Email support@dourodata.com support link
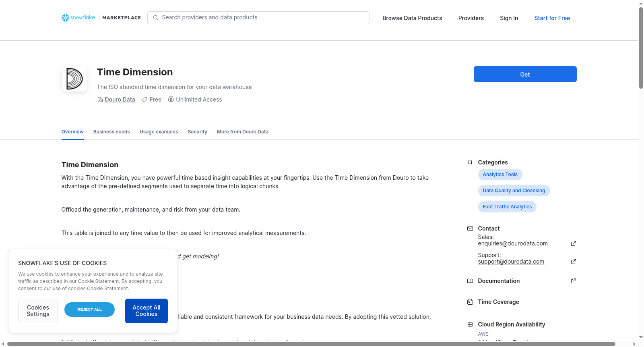This screenshot has width=644, height=347. tap(511, 262)
